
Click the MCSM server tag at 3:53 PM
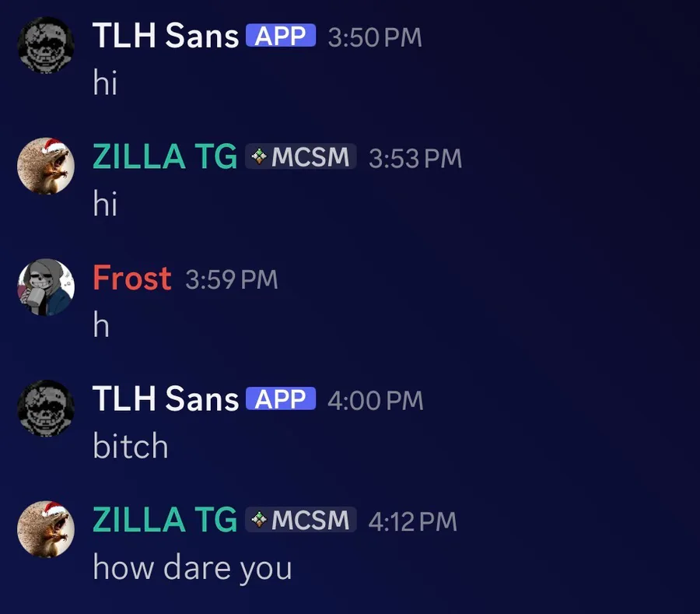tap(301, 157)
